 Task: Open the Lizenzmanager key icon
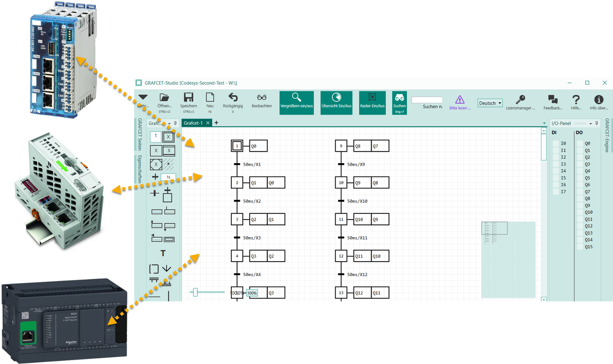click(521, 99)
